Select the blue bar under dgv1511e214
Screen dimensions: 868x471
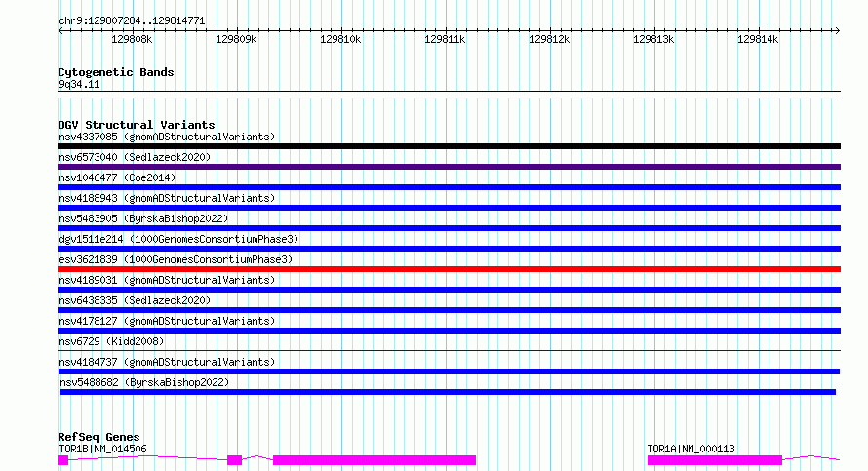[x=449, y=249]
